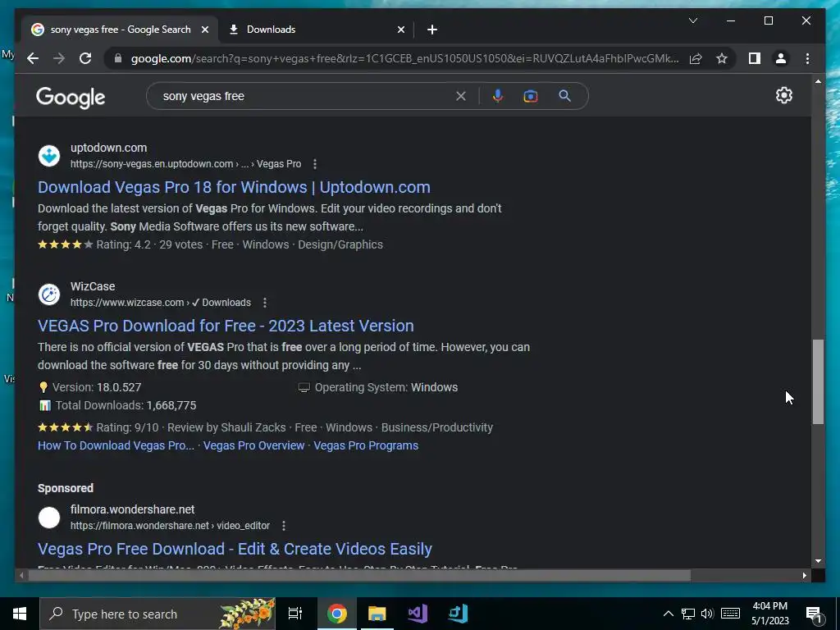Click the WizCase site name text
The height and width of the screenshot is (630, 840).
click(93, 286)
